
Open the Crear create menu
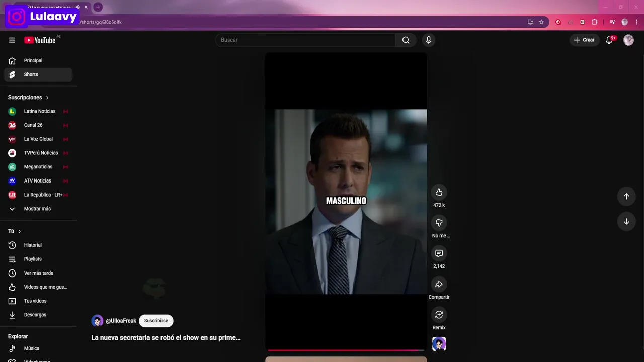tap(584, 40)
